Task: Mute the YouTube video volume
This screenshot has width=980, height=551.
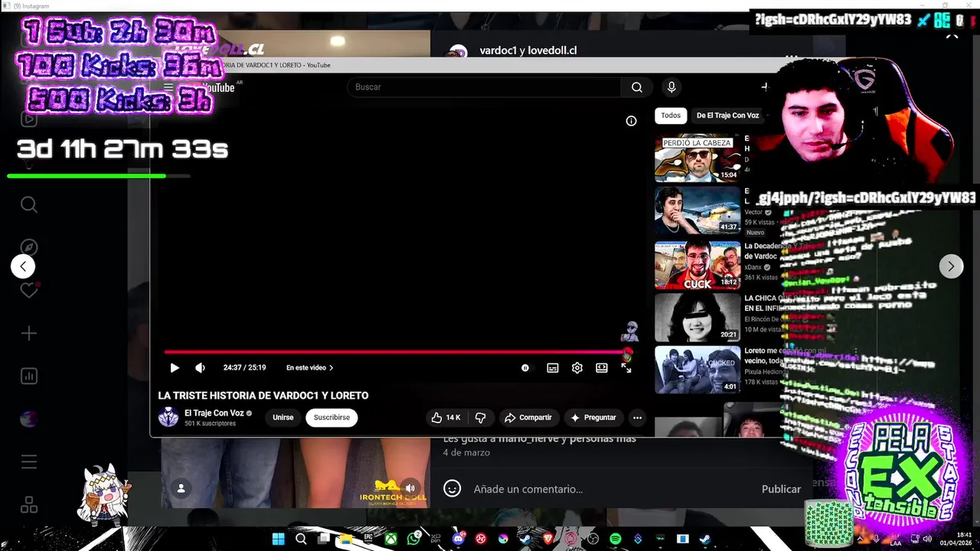Action: pyautogui.click(x=200, y=368)
